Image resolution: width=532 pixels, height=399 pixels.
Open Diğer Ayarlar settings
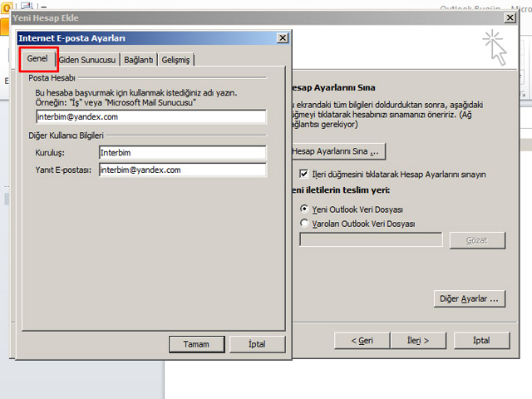tap(470, 298)
